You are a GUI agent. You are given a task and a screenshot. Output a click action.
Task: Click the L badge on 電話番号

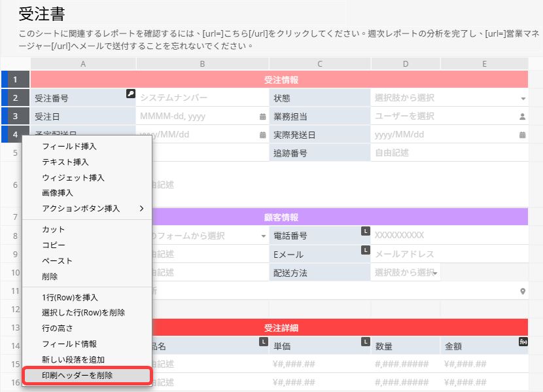coord(365,231)
